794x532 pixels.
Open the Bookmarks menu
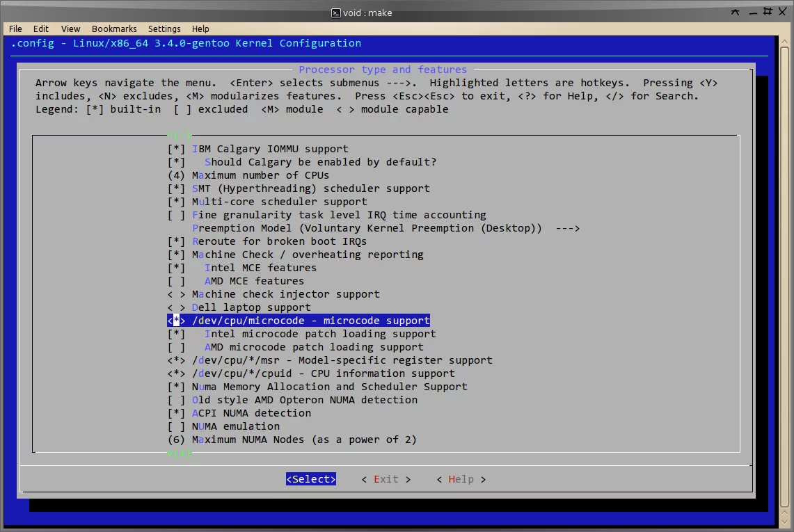114,29
